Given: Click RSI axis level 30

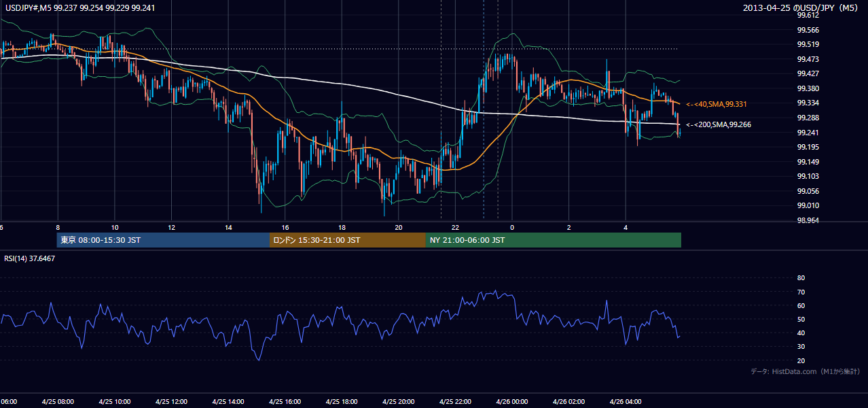Looking at the screenshot, I should click(x=801, y=347).
